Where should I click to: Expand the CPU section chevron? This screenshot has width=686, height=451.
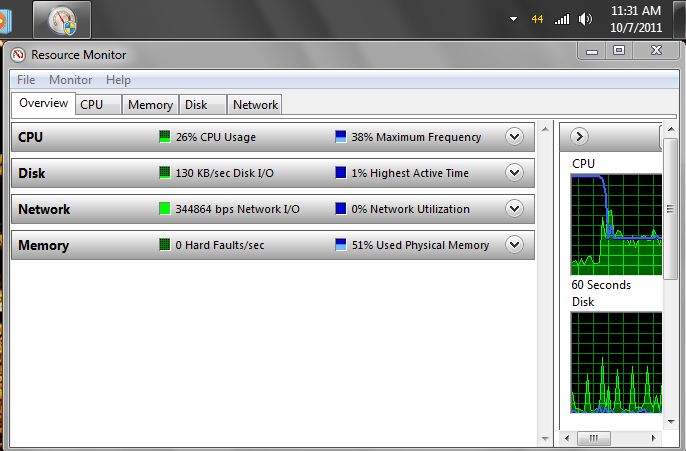pyautogui.click(x=514, y=137)
